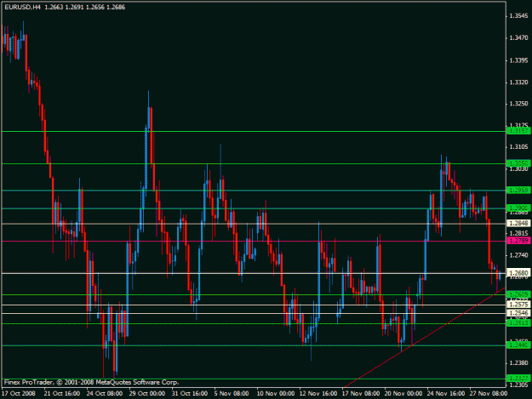Viewport: 532px width, 399px height.
Task: Select the white 1.2848 level tag
Action: click(x=518, y=223)
